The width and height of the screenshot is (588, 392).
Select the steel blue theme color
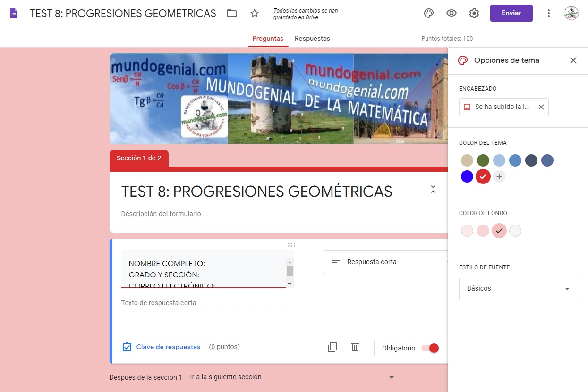(547, 160)
